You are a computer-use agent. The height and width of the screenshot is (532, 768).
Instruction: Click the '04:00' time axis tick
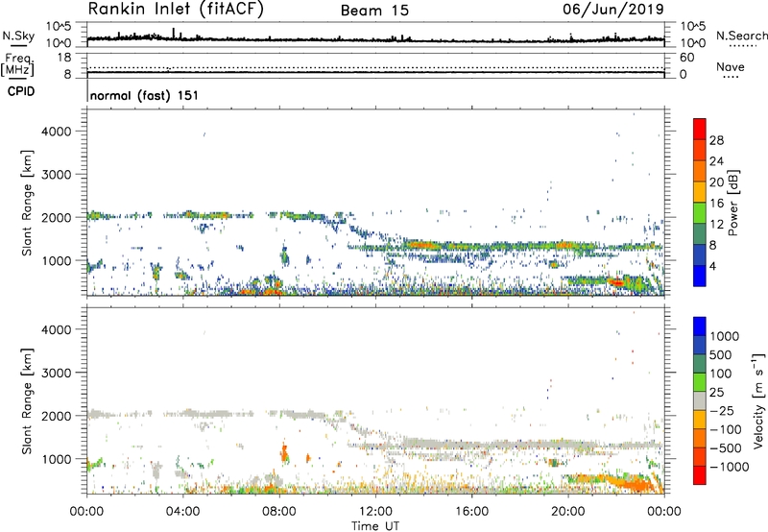point(183,512)
